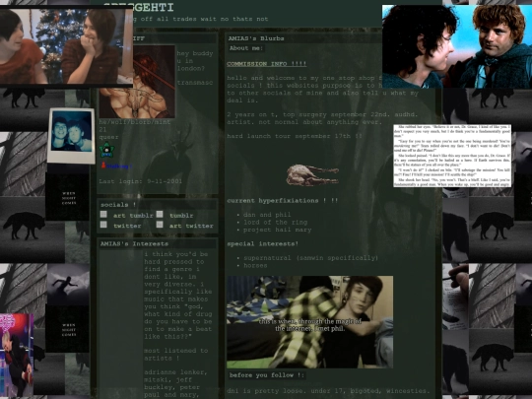
Task: Click the pronouns line 'he/wolf/blorb/mint'
Action: (x=135, y=122)
